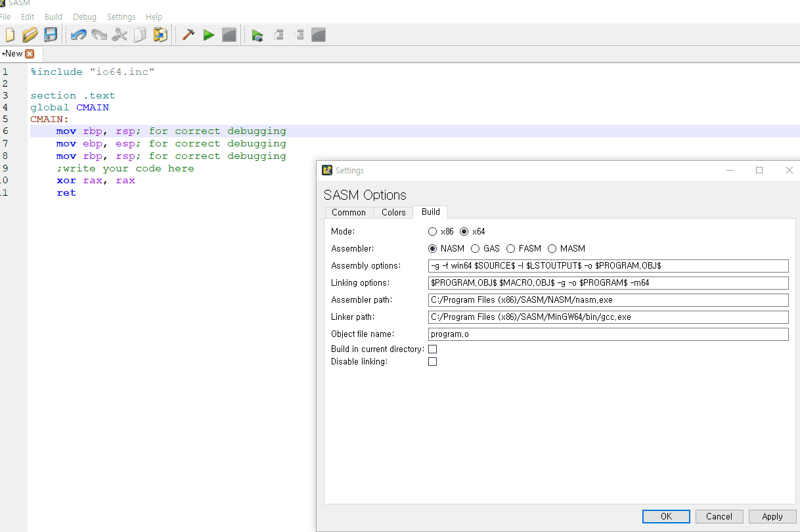Save the file with the floppy icon
Viewport: 800px width, 532px height.
(x=51, y=35)
